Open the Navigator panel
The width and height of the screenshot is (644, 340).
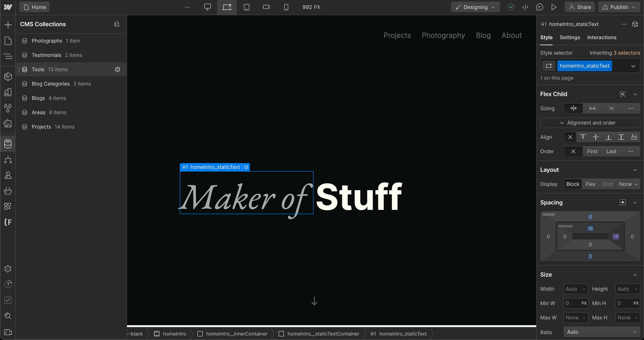click(x=8, y=56)
